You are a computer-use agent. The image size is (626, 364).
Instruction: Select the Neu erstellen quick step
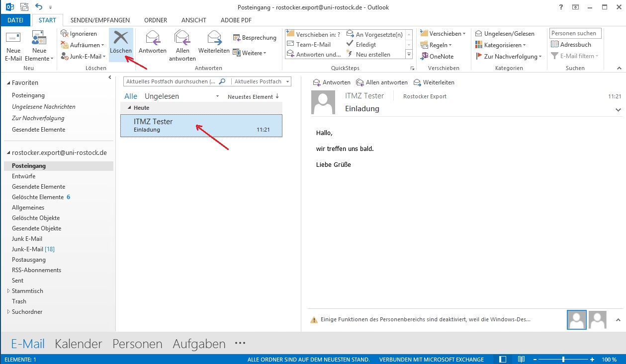coord(368,55)
